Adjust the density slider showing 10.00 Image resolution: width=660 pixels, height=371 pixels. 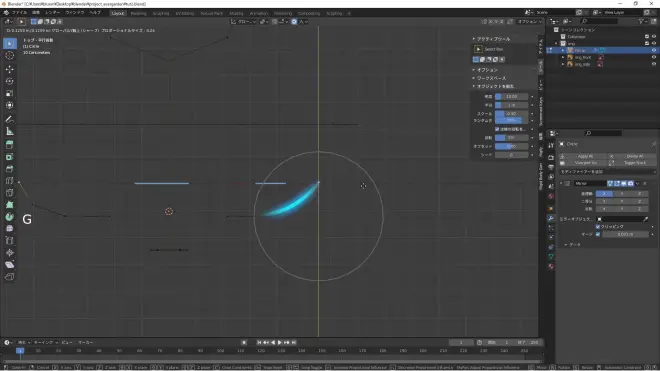pos(511,96)
